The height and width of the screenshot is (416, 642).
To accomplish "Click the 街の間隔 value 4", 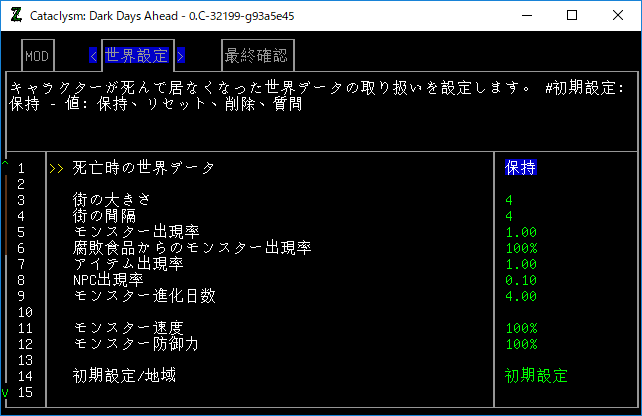I will [509, 216].
